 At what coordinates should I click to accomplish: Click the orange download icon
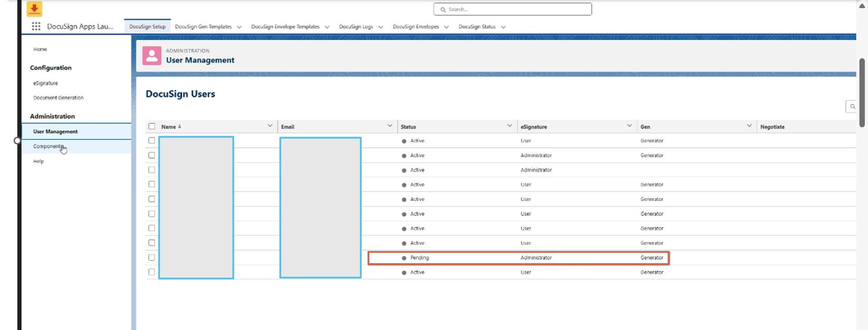pyautogui.click(x=34, y=8)
